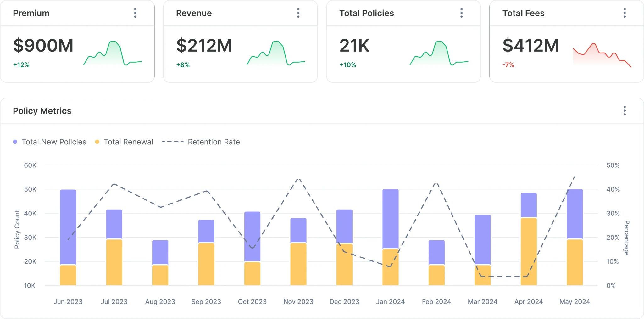Viewport: 644px width, 319px height.
Task: Select the Jul 2023 yellow renewal bar
Action: (x=114, y=262)
